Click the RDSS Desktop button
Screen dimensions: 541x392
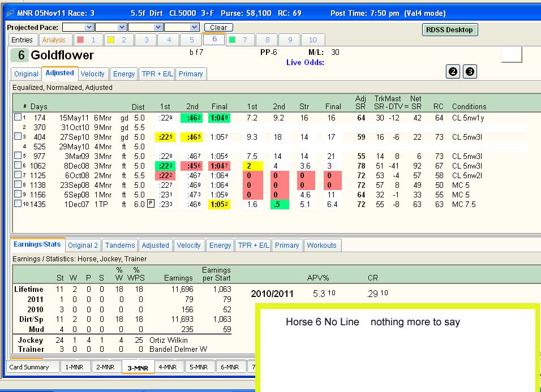point(449,29)
